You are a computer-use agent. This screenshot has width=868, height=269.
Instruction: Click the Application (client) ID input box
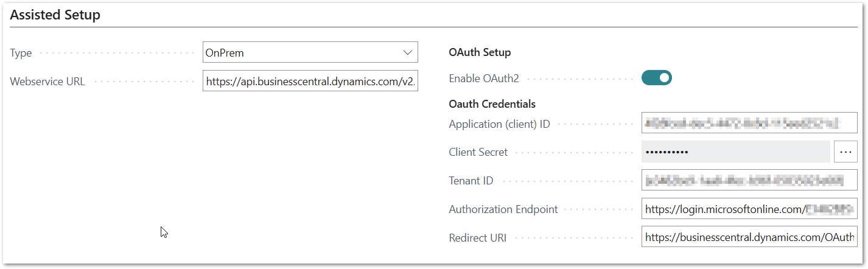749,124
